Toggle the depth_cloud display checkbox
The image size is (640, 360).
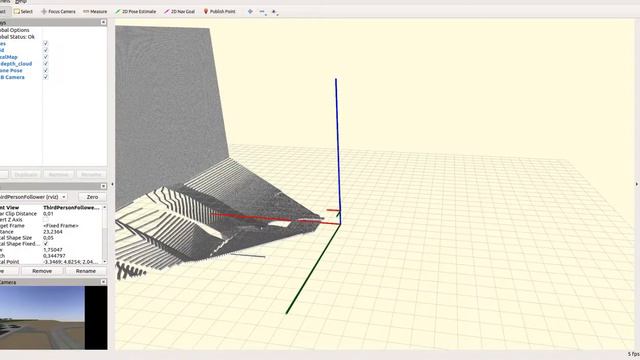(45, 64)
